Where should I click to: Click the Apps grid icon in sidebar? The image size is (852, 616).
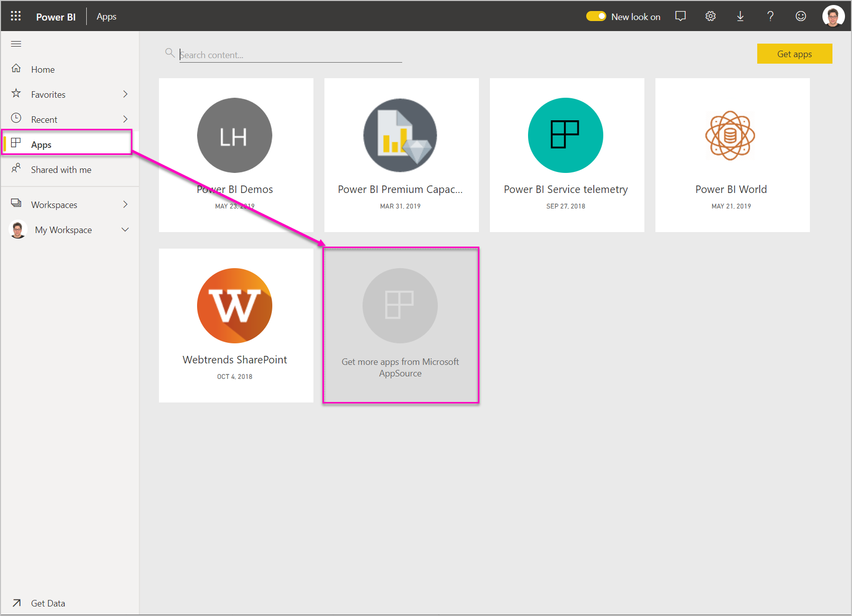pos(16,143)
